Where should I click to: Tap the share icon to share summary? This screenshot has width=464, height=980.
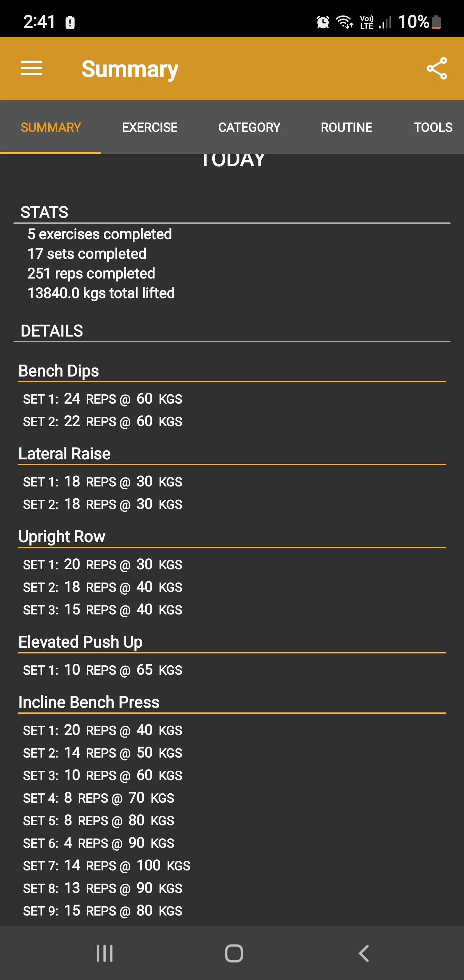tap(436, 68)
